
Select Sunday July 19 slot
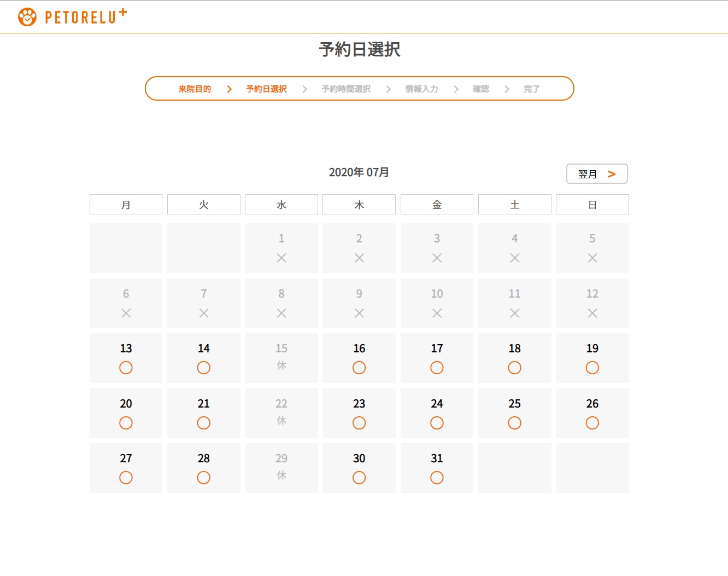click(592, 358)
